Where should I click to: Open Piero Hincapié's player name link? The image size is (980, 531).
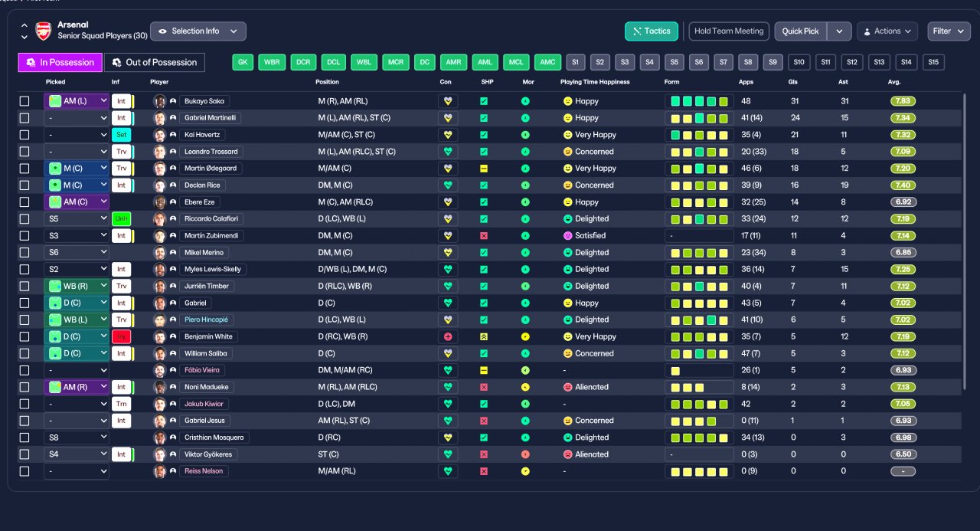[x=206, y=320]
